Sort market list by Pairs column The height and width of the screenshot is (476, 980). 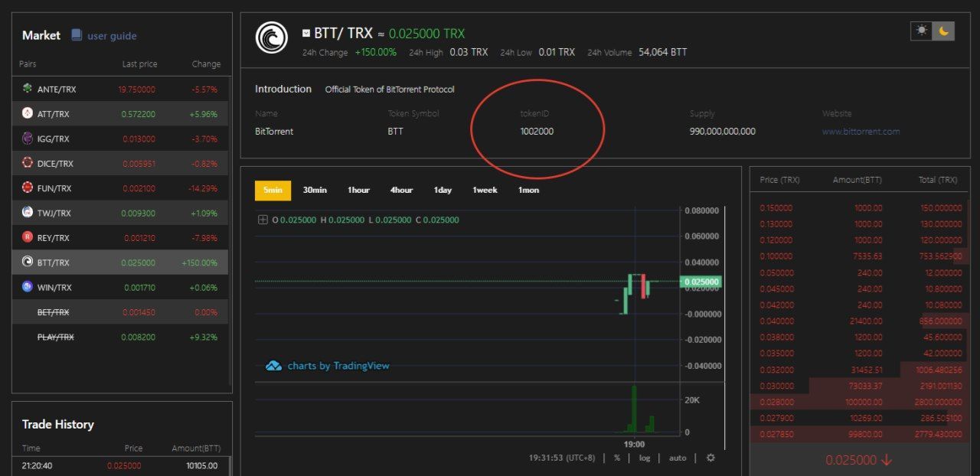pyautogui.click(x=28, y=64)
